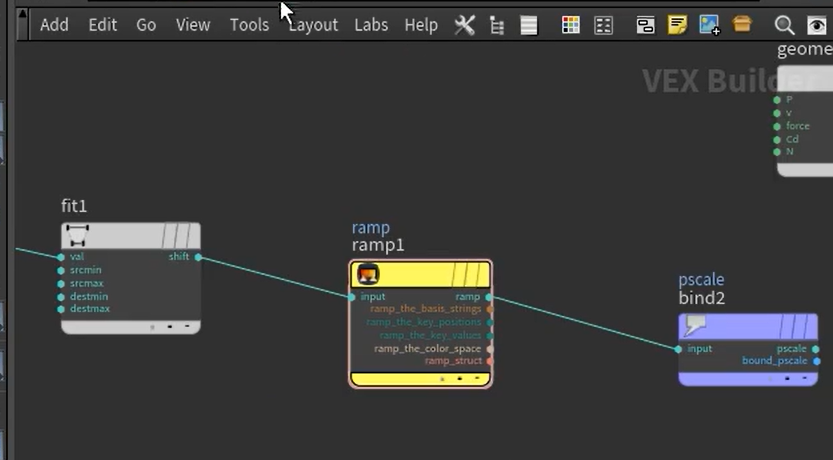The height and width of the screenshot is (460, 833).
Task: Select the ramp1 node ramp icon
Action: [368, 275]
